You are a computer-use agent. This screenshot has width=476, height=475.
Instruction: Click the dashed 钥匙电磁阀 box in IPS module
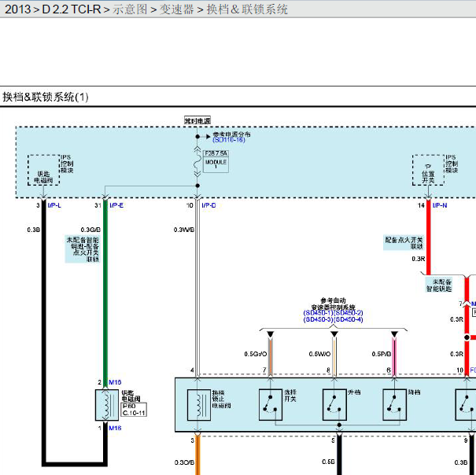pyautogui.click(x=43, y=170)
